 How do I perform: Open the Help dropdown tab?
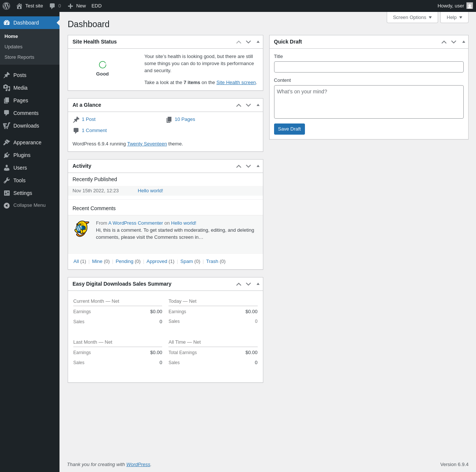coord(454,17)
